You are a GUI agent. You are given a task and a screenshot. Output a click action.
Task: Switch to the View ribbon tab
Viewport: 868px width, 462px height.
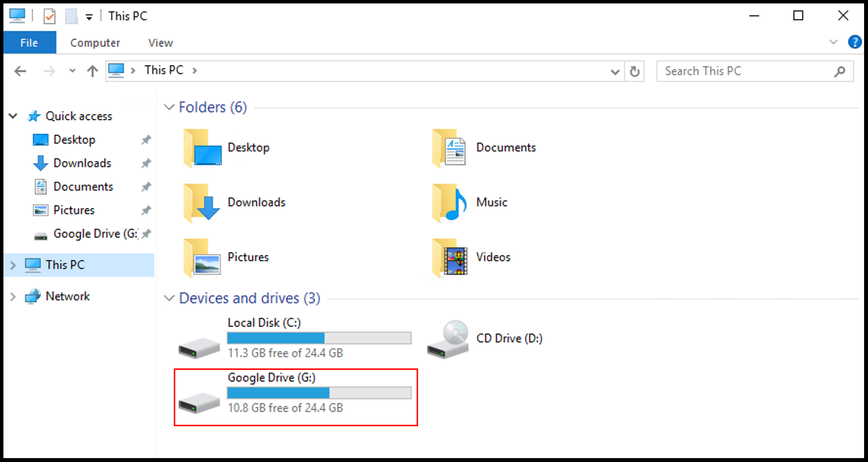coord(160,43)
